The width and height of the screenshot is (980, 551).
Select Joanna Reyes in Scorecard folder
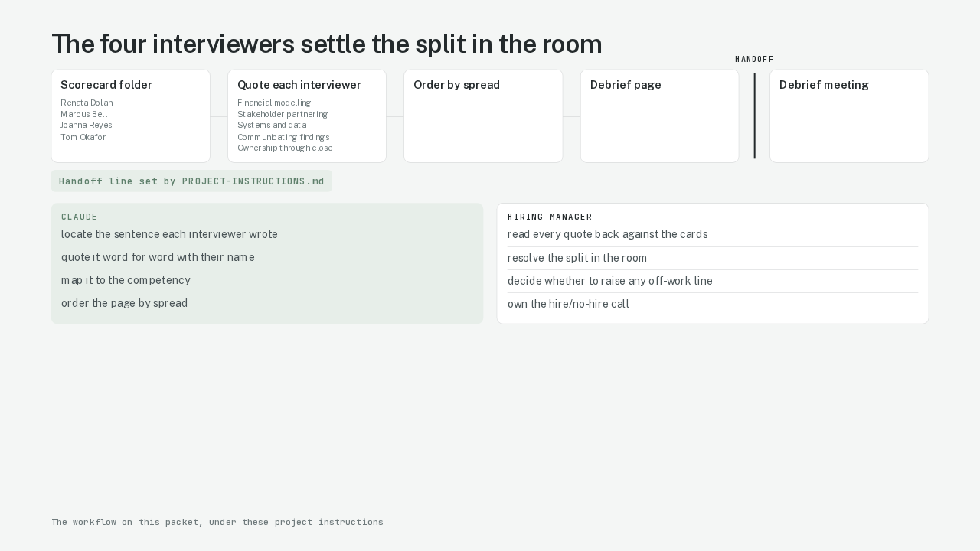87,125
